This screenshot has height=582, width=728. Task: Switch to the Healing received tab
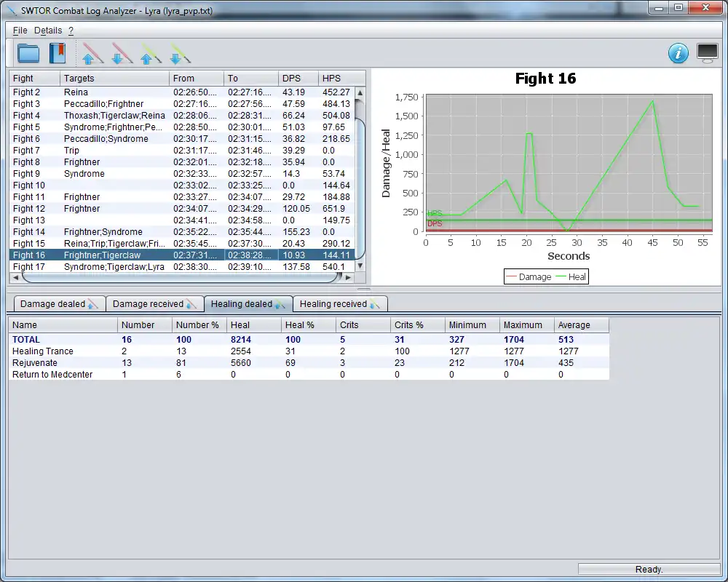coord(339,304)
